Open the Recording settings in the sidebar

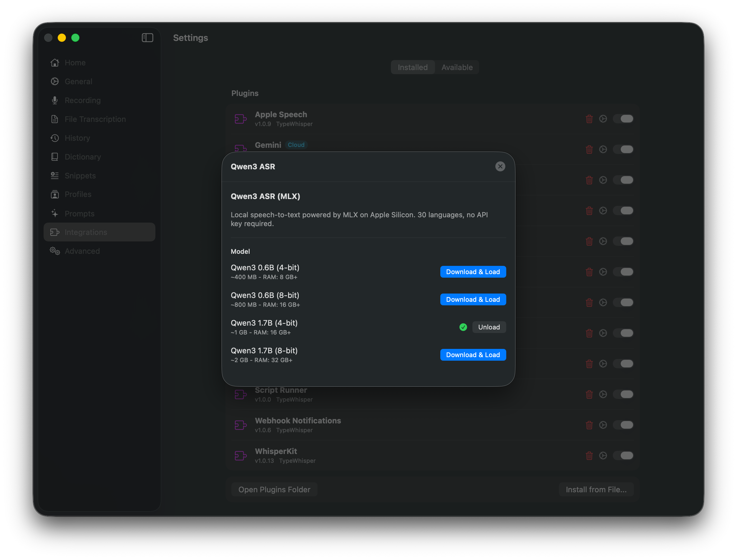pyautogui.click(x=82, y=100)
